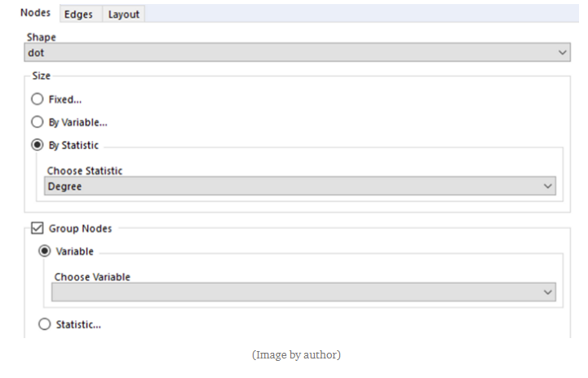This screenshot has width=588, height=378.
Task: Click the Shape field label
Action: point(42,37)
